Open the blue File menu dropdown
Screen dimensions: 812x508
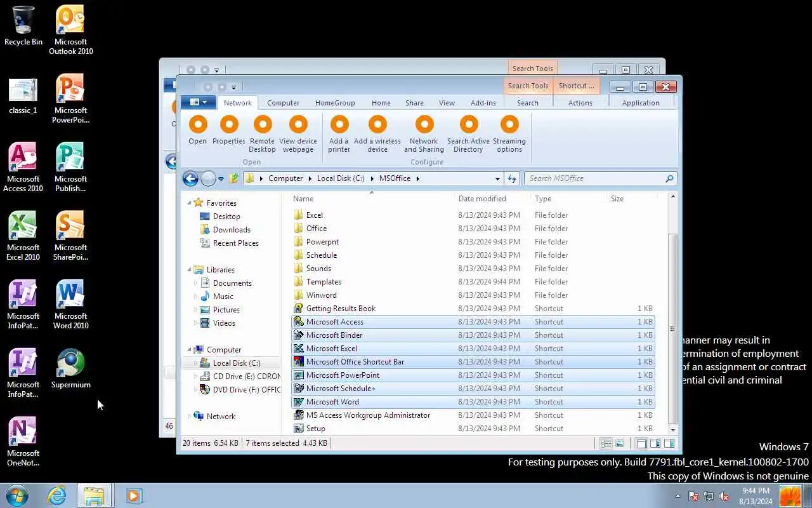pos(199,102)
